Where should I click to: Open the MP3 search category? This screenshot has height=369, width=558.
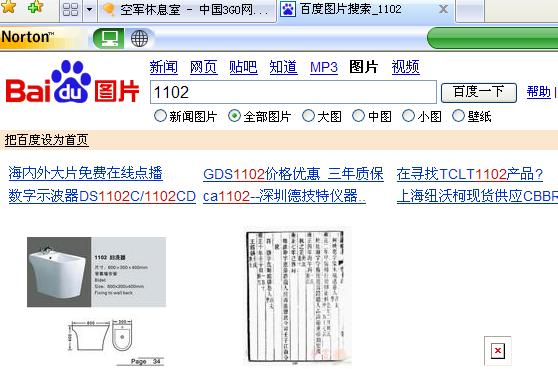pyautogui.click(x=323, y=67)
